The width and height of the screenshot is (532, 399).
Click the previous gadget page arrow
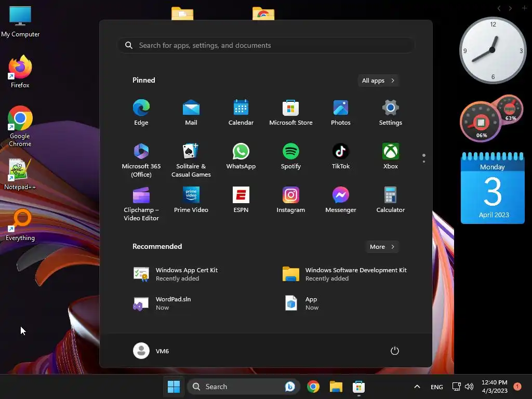499,8
